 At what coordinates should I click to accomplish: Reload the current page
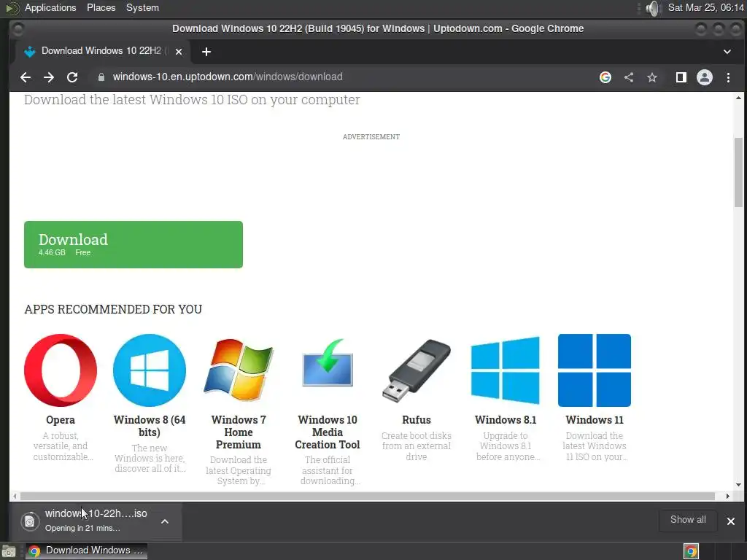click(x=72, y=77)
